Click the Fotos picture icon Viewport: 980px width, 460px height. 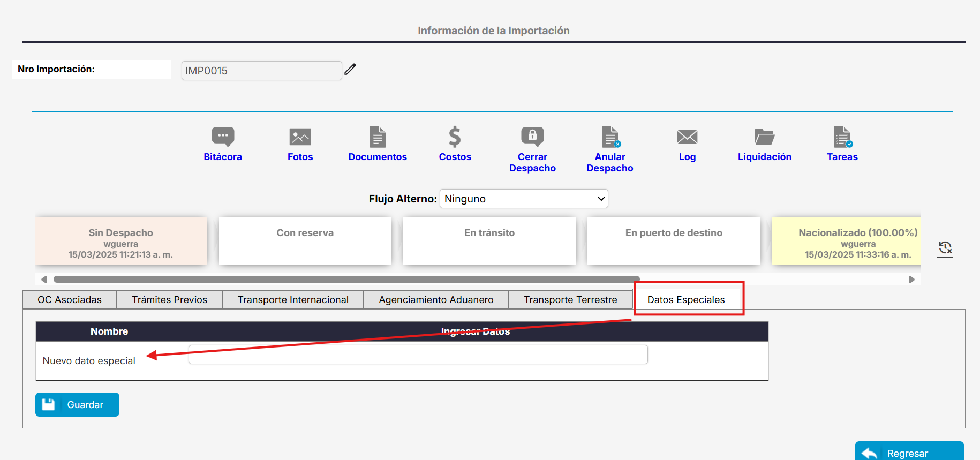[x=300, y=137]
